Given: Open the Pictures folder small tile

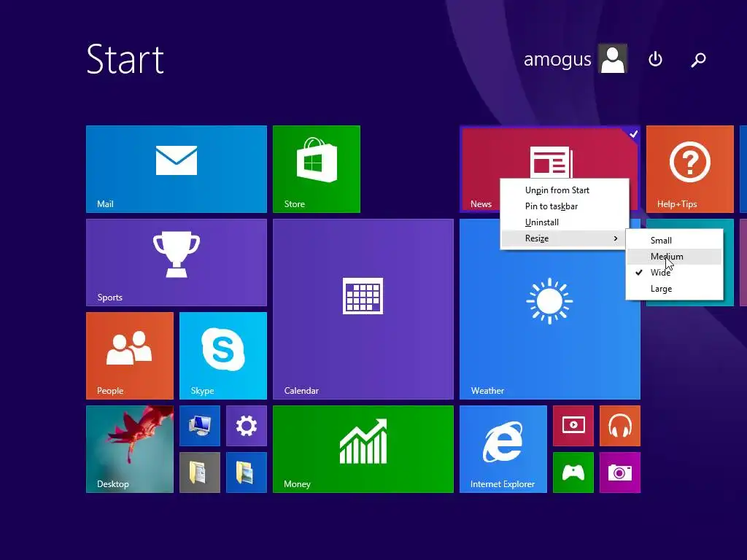Looking at the screenshot, I should [247, 472].
